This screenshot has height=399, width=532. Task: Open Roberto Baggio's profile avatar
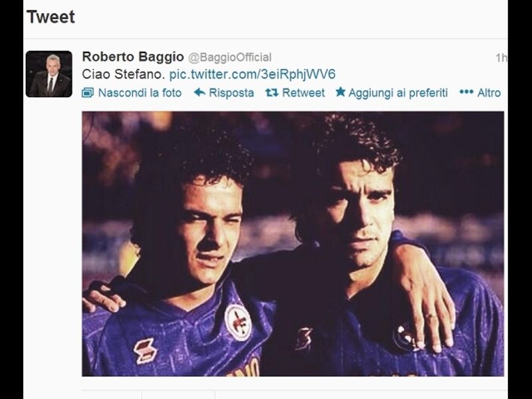(49, 74)
